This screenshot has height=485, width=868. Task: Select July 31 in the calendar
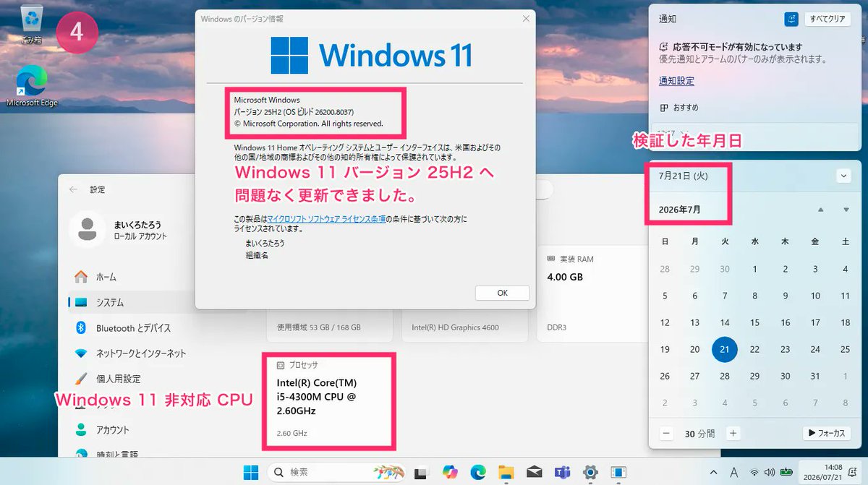pos(815,376)
